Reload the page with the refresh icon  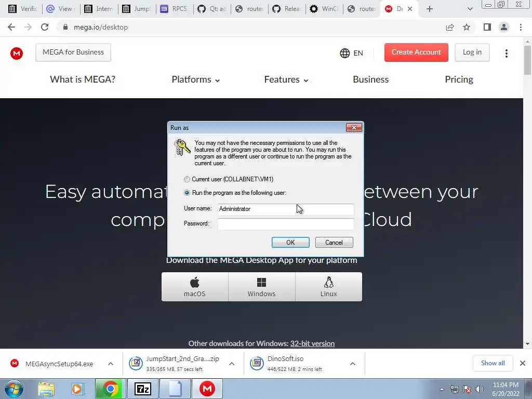[45, 27]
